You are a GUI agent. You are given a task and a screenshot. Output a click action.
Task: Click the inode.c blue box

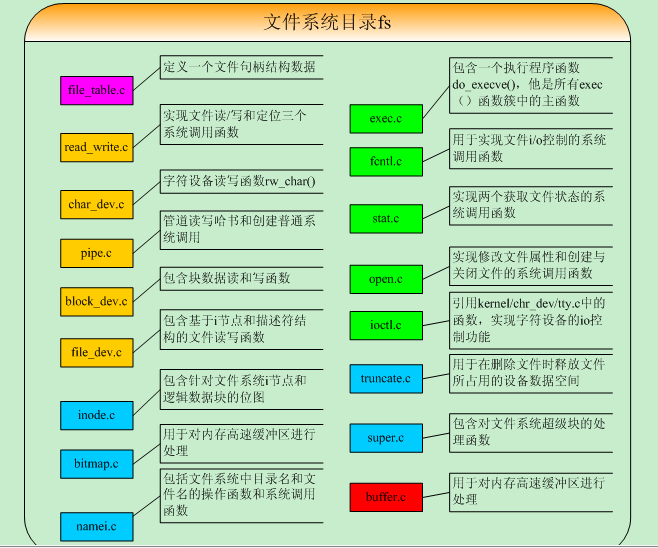pos(97,415)
